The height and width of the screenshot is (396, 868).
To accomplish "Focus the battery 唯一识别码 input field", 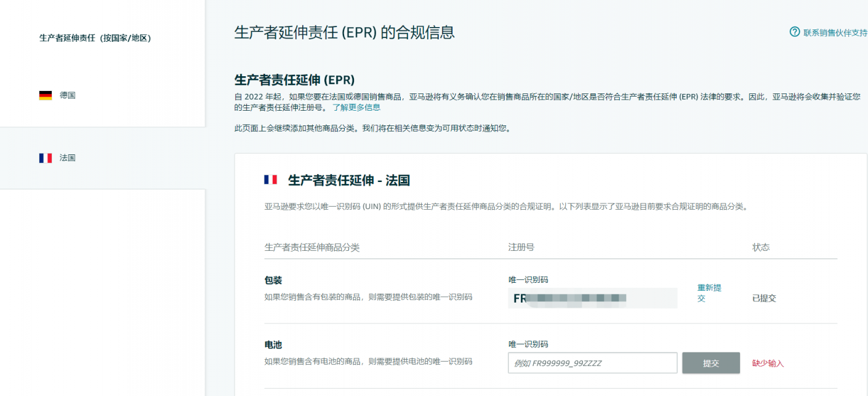I will (592, 363).
